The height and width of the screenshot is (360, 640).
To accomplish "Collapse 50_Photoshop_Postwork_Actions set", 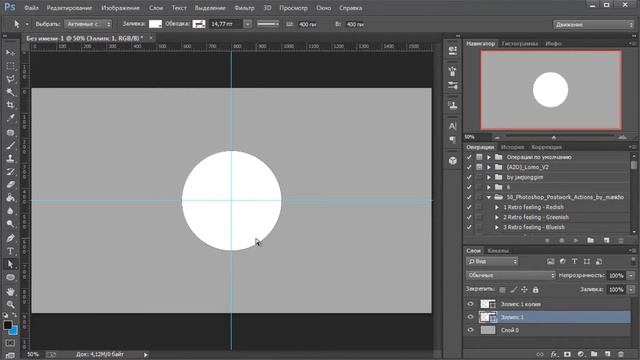I will click(x=489, y=197).
